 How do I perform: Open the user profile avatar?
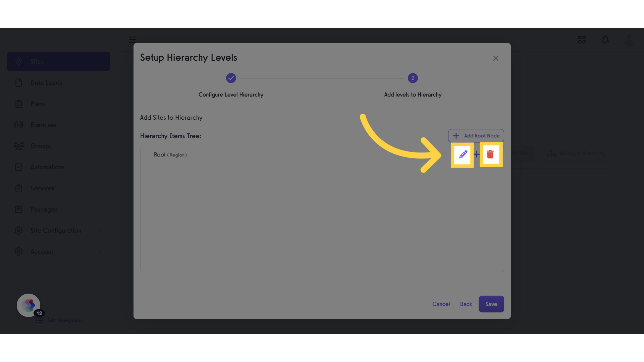click(x=629, y=40)
